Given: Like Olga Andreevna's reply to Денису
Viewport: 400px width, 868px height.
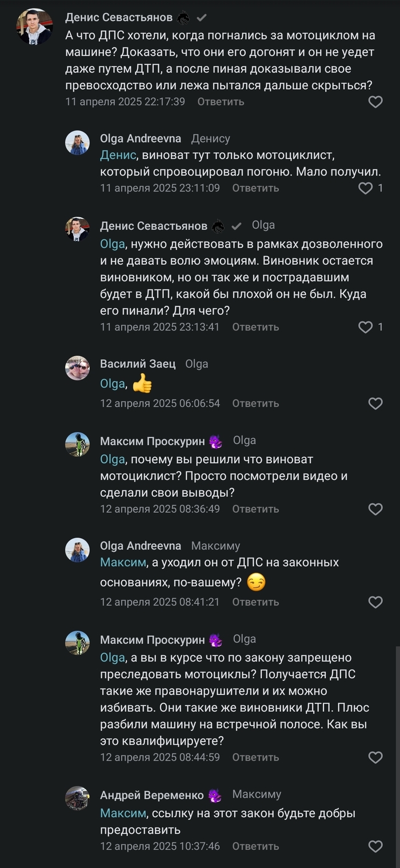Looking at the screenshot, I should point(365,188).
